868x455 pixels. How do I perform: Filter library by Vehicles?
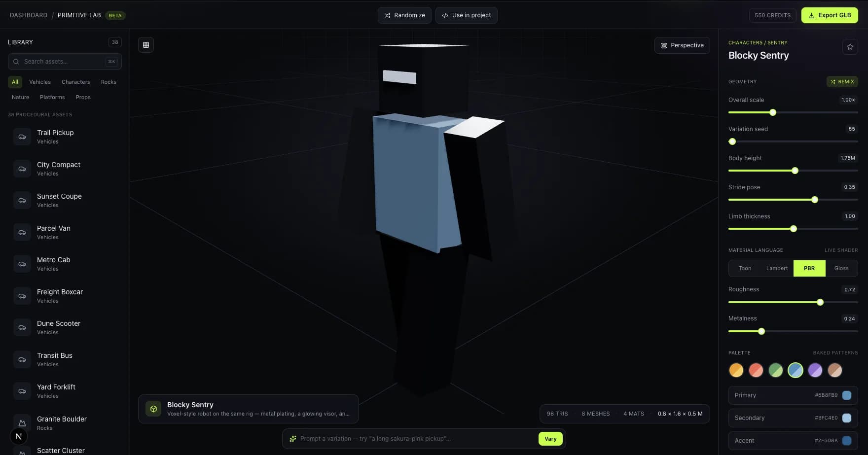tap(40, 82)
